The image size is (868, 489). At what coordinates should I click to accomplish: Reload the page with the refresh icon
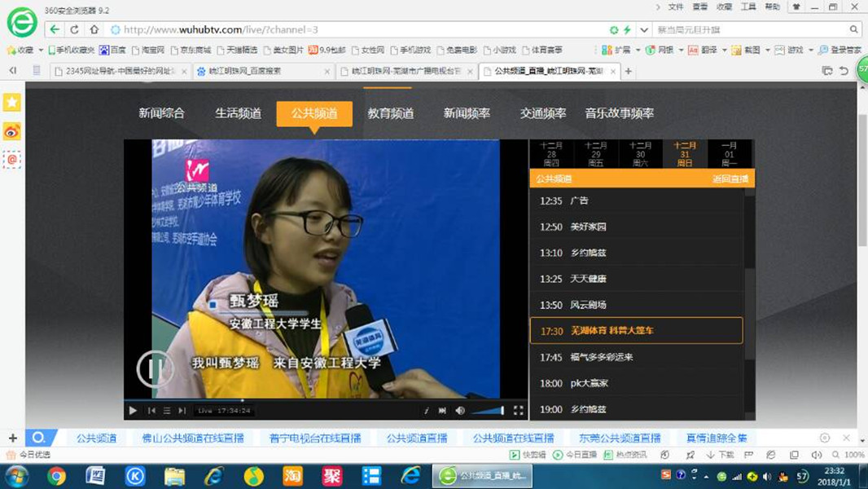click(74, 29)
